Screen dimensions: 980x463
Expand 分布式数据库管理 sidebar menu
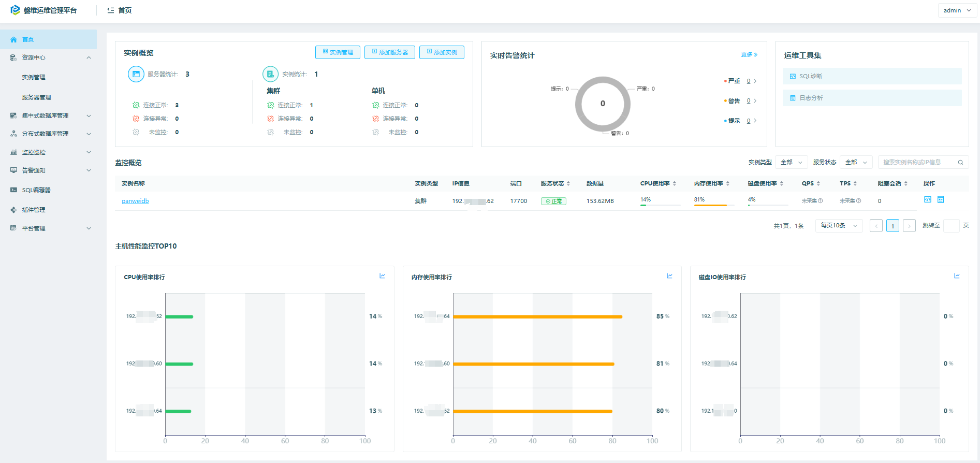49,134
